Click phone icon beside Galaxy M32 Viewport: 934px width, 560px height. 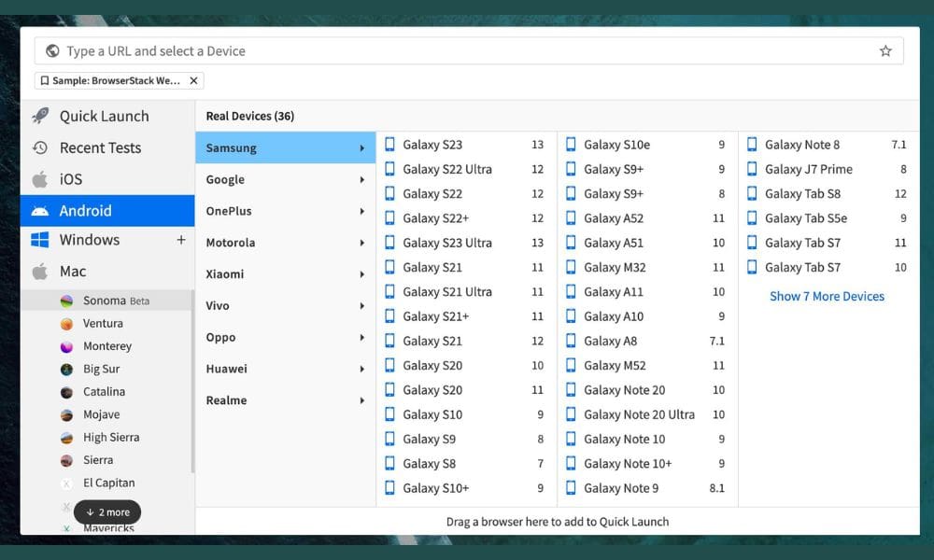point(571,267)
